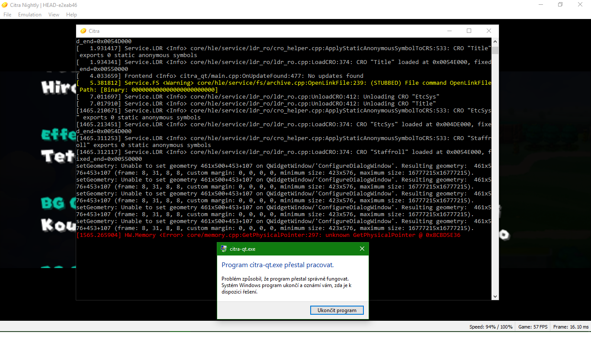Click the yellow OpenLinkFile warning line

coord(284,86)
